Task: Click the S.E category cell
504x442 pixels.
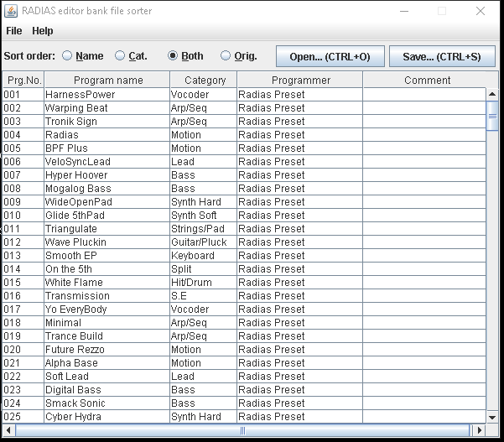Action: (203, 296)
